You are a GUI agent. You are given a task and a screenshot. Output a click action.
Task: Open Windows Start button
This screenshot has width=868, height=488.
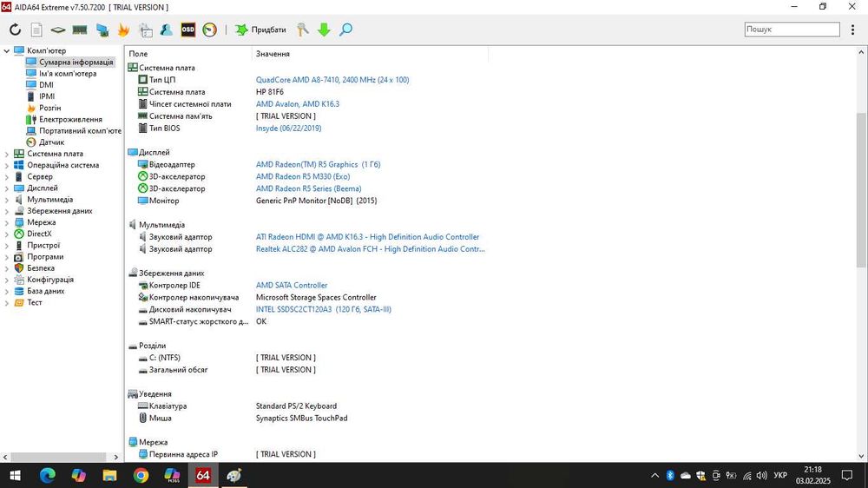point(15,475)
